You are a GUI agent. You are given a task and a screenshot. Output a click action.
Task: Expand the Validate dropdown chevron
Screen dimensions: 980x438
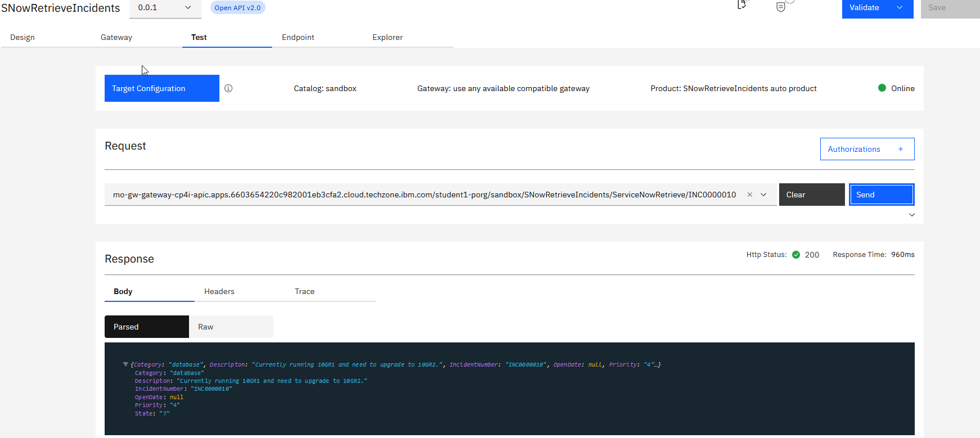(x=900, y=8)
